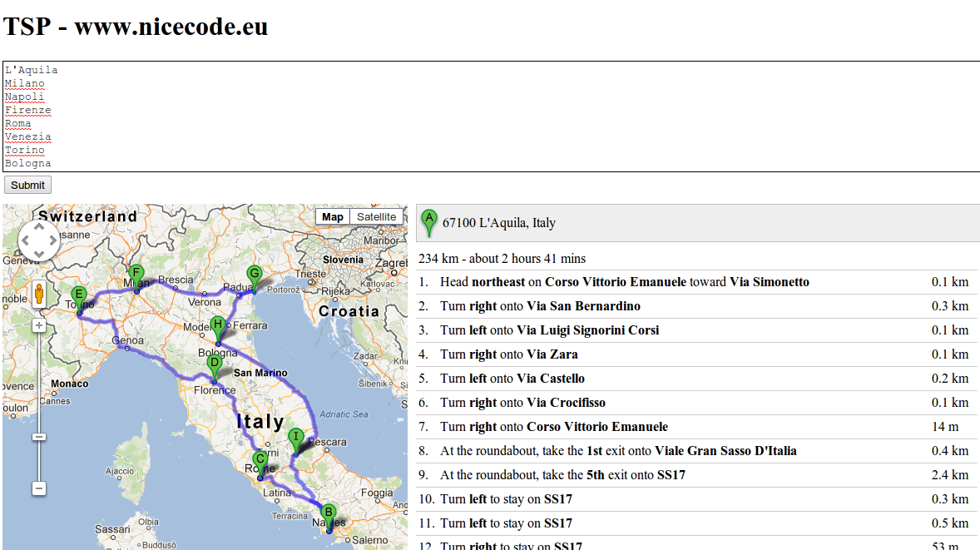Image resolution: width=980 pixels, height=550 pixels.
Task: Select step 1 Head northeast on Corso Vittorio Emanuele
Action: tap(698, 283)
